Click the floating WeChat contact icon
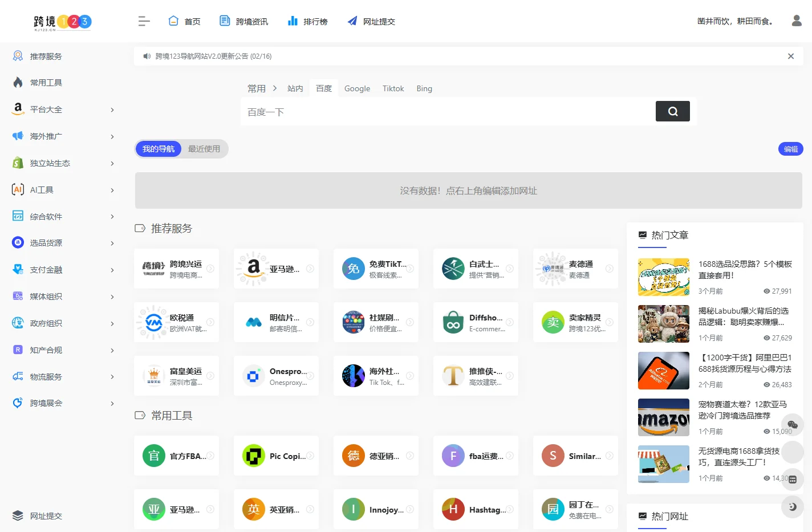Viewport: 812px width, 532px height. [x=793, y=425]
